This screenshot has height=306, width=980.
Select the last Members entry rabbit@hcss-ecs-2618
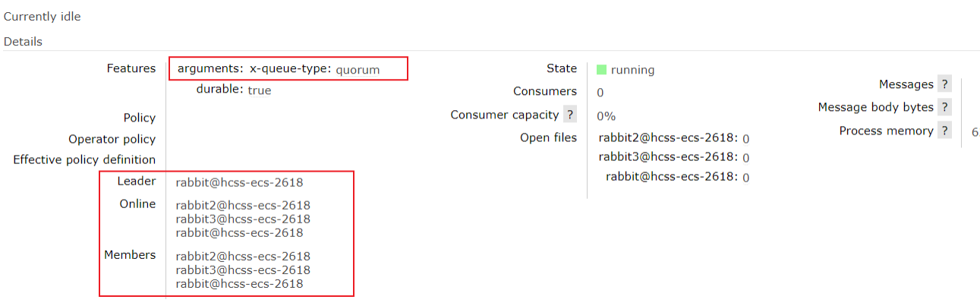239,284
